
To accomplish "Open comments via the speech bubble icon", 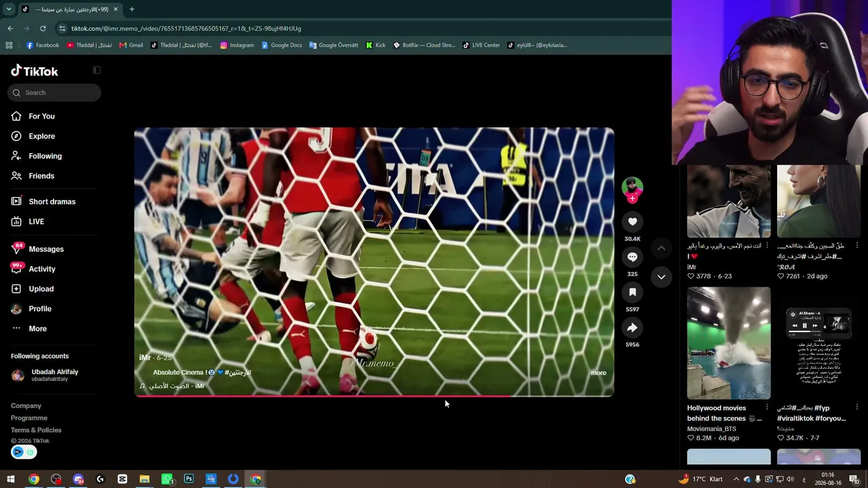I will tap(632, 257).
